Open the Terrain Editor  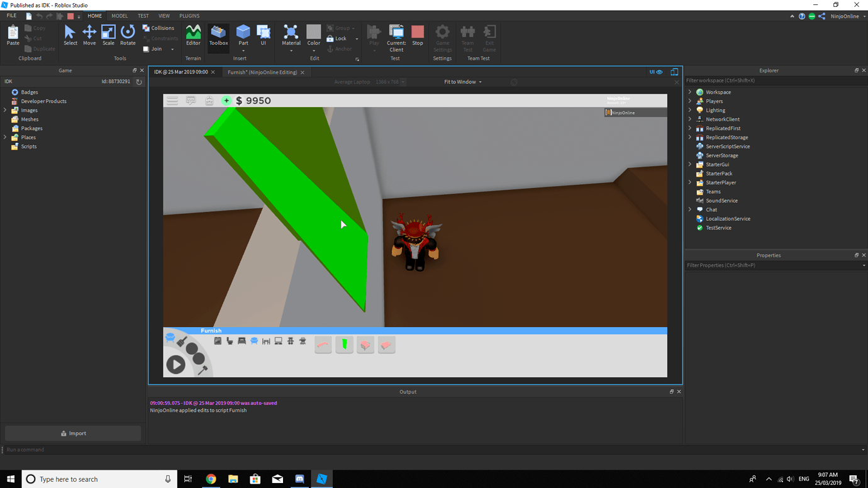click(193, 35)
